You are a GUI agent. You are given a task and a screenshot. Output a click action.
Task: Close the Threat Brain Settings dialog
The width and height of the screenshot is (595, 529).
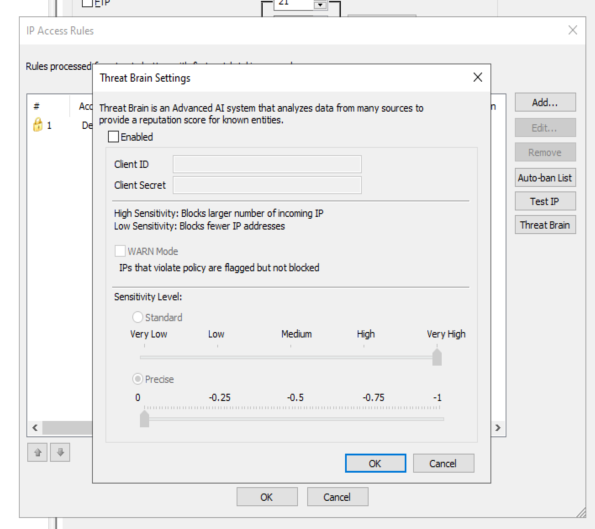point(478,77)
